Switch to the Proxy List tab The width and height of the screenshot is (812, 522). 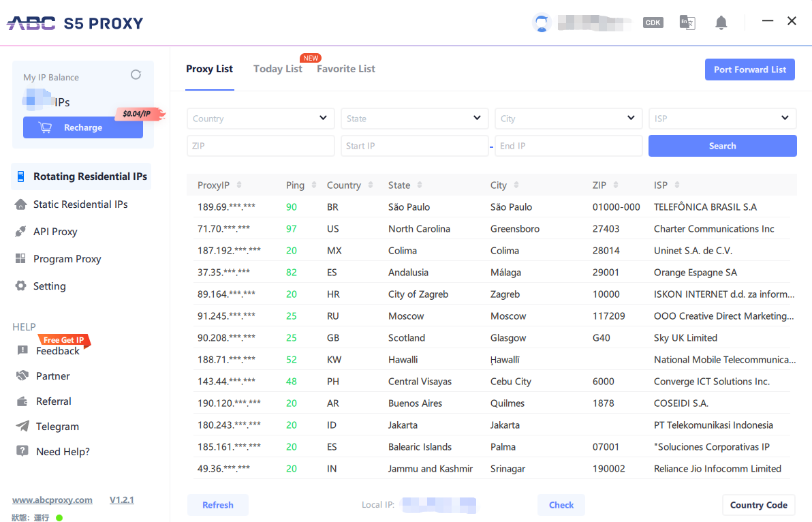click(x=209, y=69)
